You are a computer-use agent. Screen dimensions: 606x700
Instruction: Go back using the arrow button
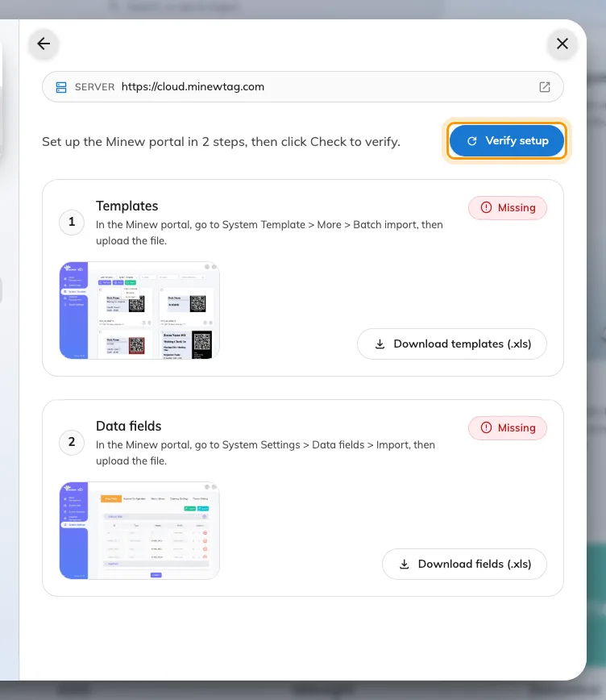44,44
